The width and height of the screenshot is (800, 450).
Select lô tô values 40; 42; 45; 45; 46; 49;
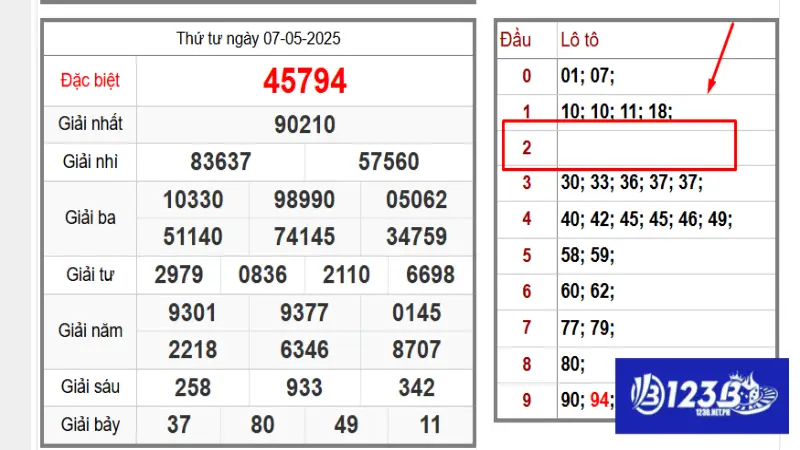click(x=646, y=219)
